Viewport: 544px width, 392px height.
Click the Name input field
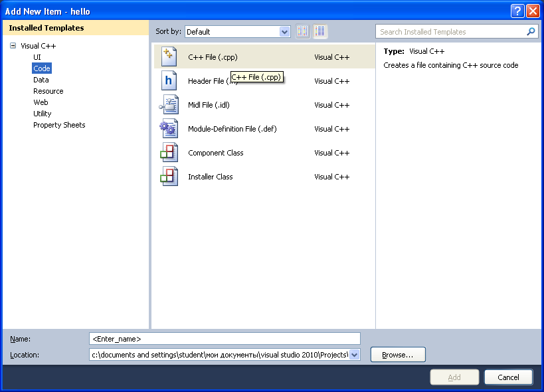[x=225, y=339]
